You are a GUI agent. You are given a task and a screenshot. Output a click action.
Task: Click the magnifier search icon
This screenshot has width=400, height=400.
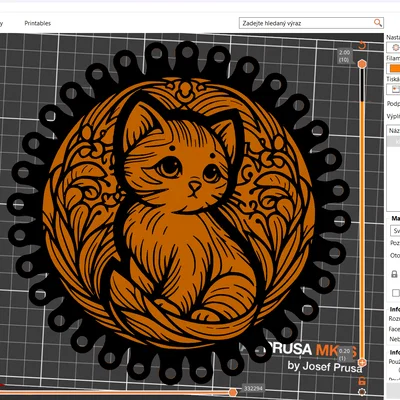coord(378,23)
